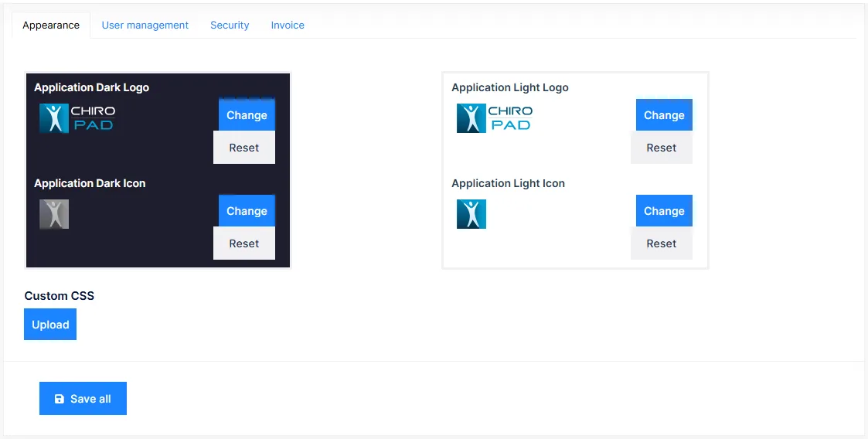868x439 pixels.
Task: Click the floppy disk save icon
Action: coord(60,399)
